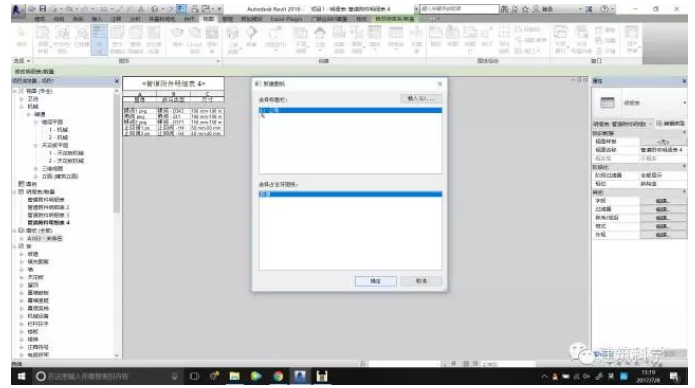Click OK button in New Sheet dialog

click(x=375, y=281)
